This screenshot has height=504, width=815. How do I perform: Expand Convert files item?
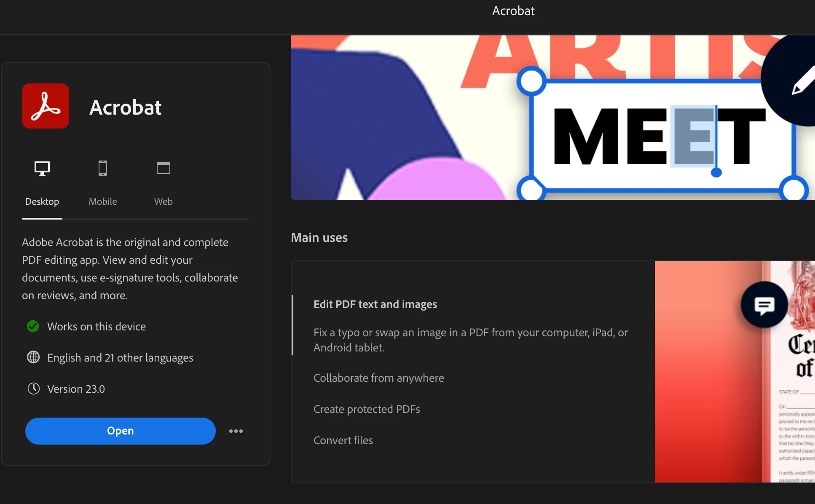coord(343,440)
